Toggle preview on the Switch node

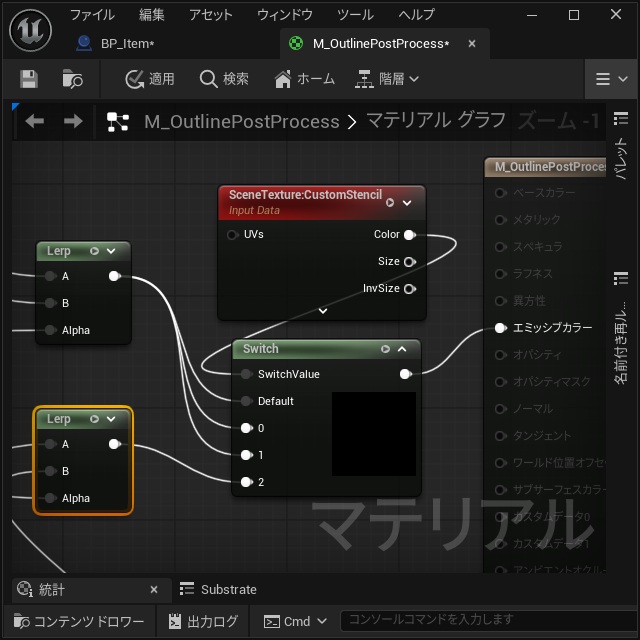pos(385,349)
